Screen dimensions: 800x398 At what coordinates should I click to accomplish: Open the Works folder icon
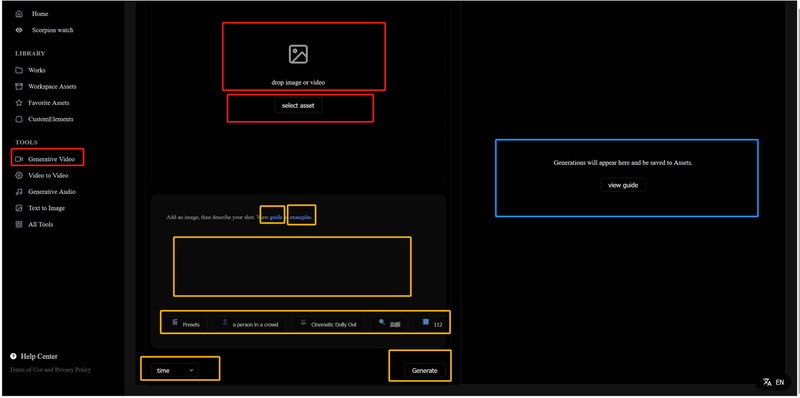(x=19, y=70)
